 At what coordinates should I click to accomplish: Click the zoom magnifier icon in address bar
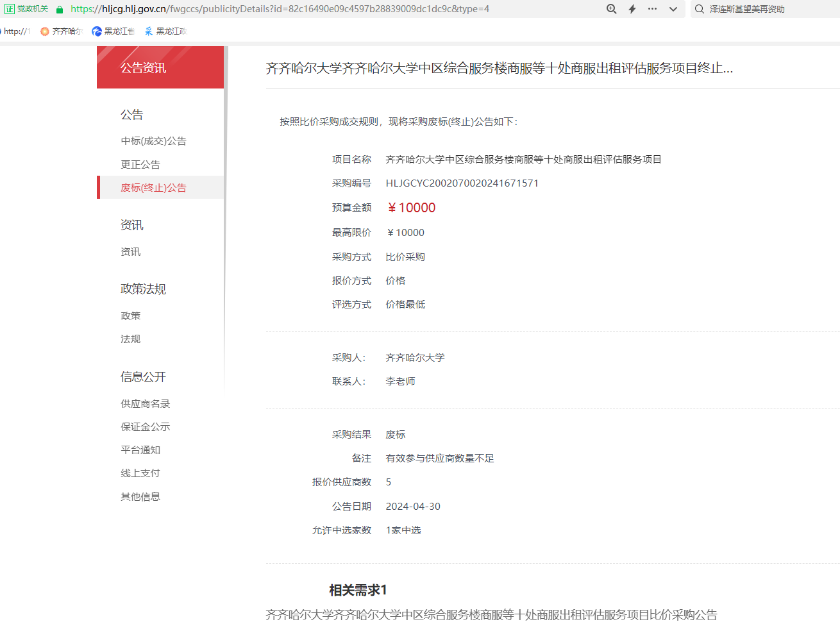[612, 9]
